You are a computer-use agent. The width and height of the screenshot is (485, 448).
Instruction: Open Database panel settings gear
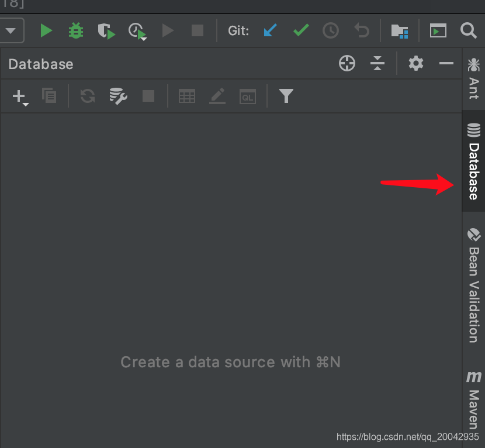click(x=415, y=63)
